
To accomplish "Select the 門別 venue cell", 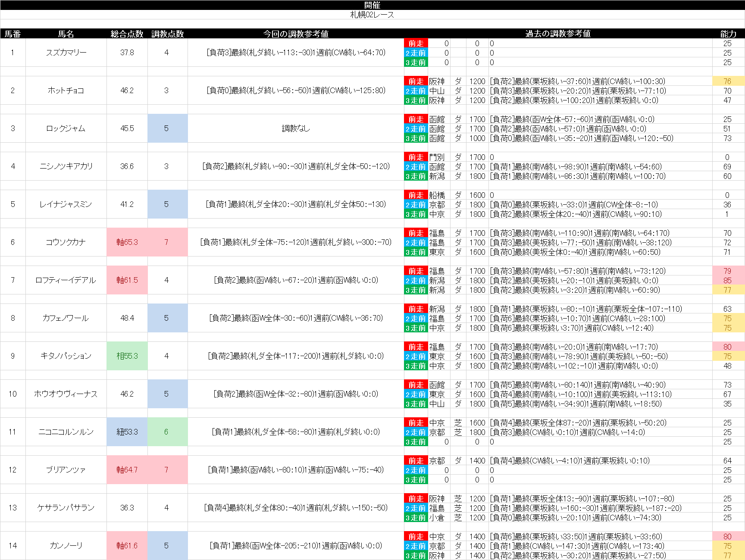I will (x=436, y=157).
